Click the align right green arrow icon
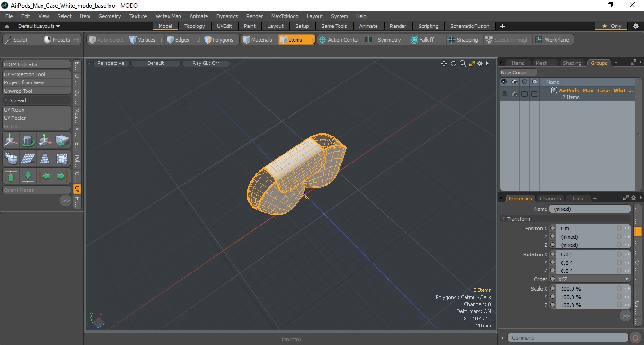This screenshot has width=644, height=345. coord(62,176)
